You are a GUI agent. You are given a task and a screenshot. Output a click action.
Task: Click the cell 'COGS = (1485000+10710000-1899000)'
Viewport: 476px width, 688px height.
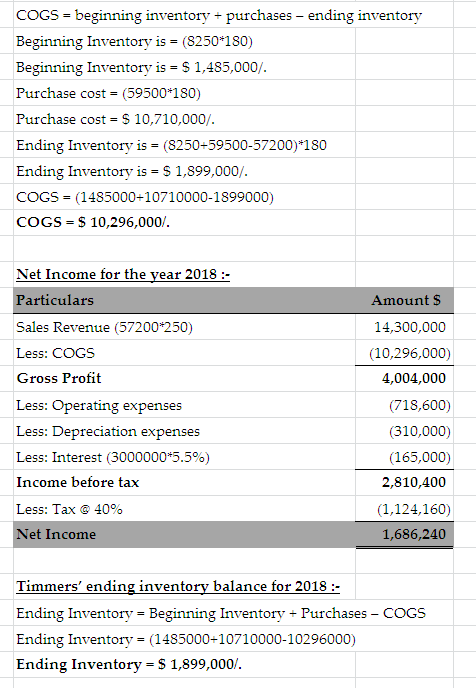145,197
